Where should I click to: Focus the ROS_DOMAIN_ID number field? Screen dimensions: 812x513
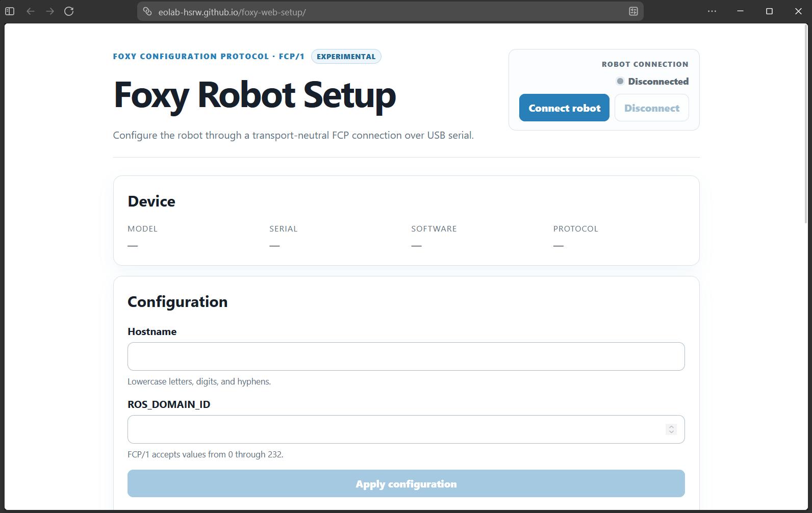(x=406, y=429)
